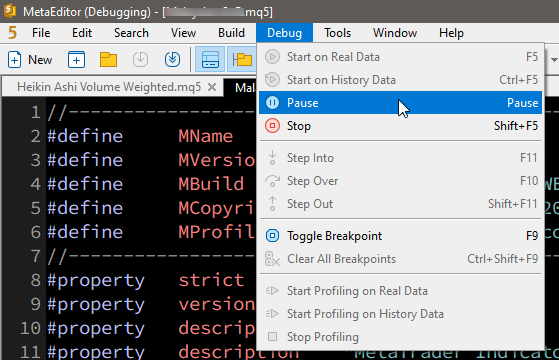
Task: Click the Pause icon in Debug menu
Action: coord(272,103)
